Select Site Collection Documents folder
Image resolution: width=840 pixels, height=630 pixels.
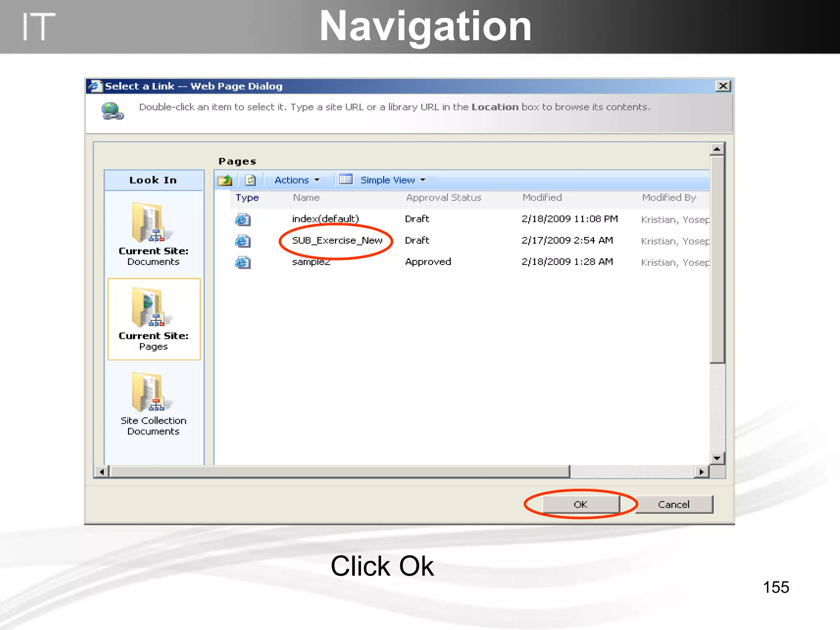[x=153, y=404]
